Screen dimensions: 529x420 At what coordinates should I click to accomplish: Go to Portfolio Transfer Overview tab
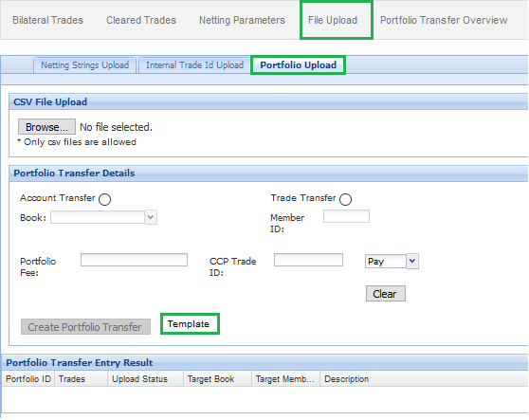tap(444, 20)
